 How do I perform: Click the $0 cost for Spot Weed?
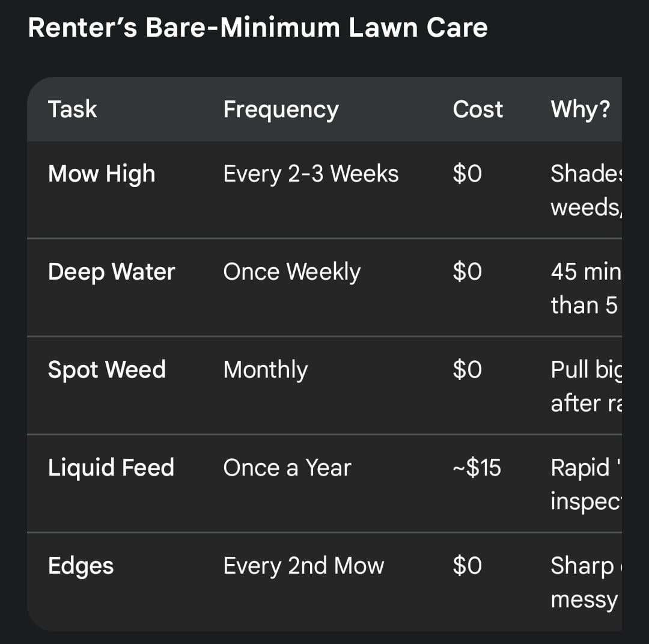click(467, 370)
